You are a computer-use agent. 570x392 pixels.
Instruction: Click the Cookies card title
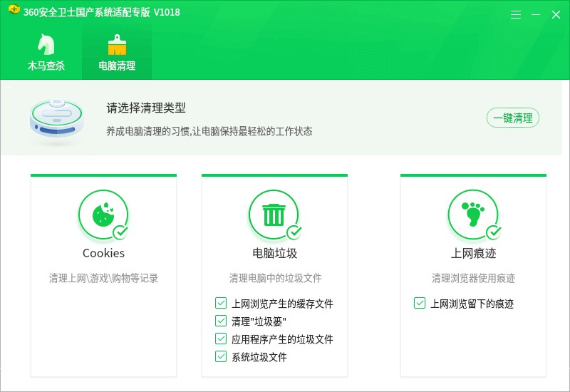(103, 253)
